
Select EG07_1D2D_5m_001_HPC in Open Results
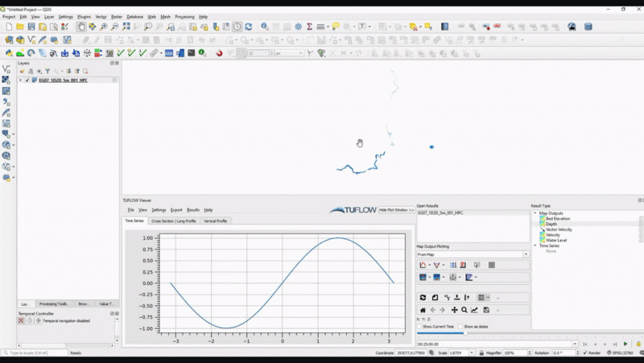(440, 213)
